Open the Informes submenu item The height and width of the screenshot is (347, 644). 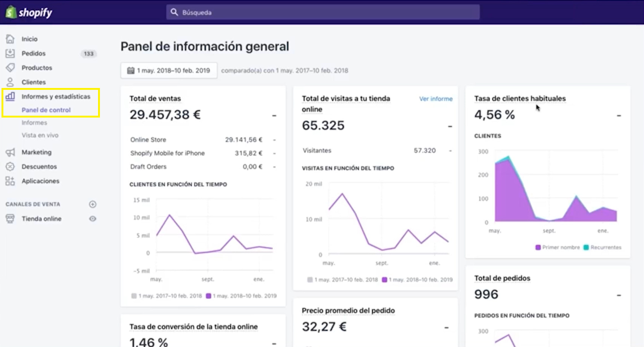(x=34, y=123)
